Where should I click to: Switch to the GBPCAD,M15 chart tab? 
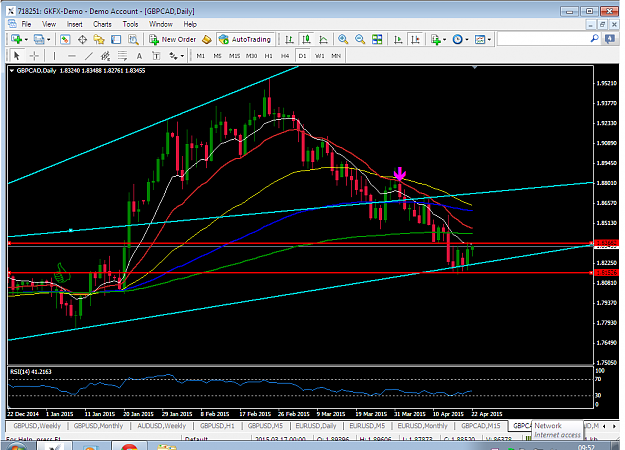point(481,426)
